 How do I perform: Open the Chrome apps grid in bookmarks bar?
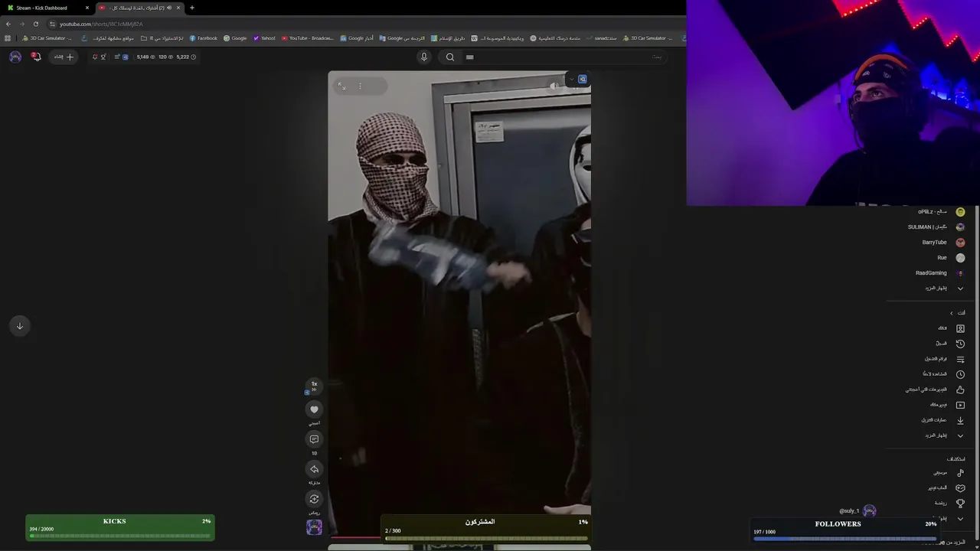8,38
